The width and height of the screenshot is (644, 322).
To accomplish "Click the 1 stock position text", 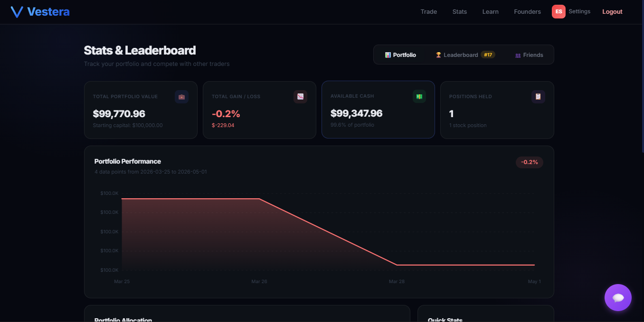I will pyautogui.click(x=468, y=125).
